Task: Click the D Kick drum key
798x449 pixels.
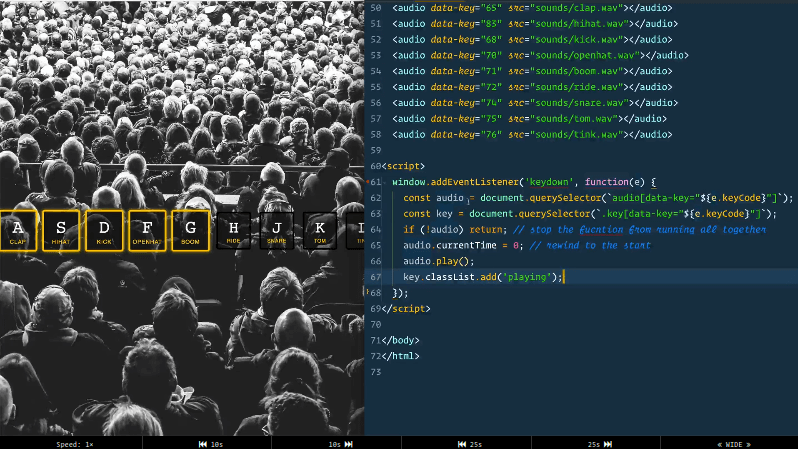Action: [x=104, y=231]
